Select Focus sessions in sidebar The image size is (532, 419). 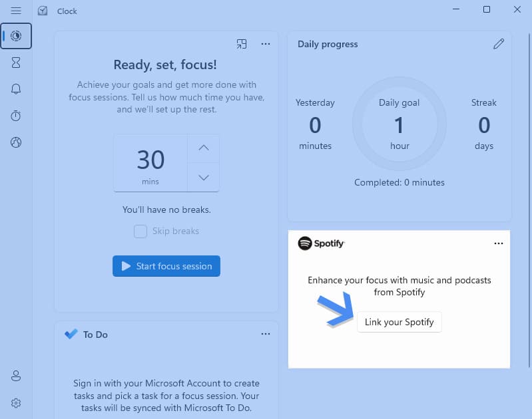(16, 36)
